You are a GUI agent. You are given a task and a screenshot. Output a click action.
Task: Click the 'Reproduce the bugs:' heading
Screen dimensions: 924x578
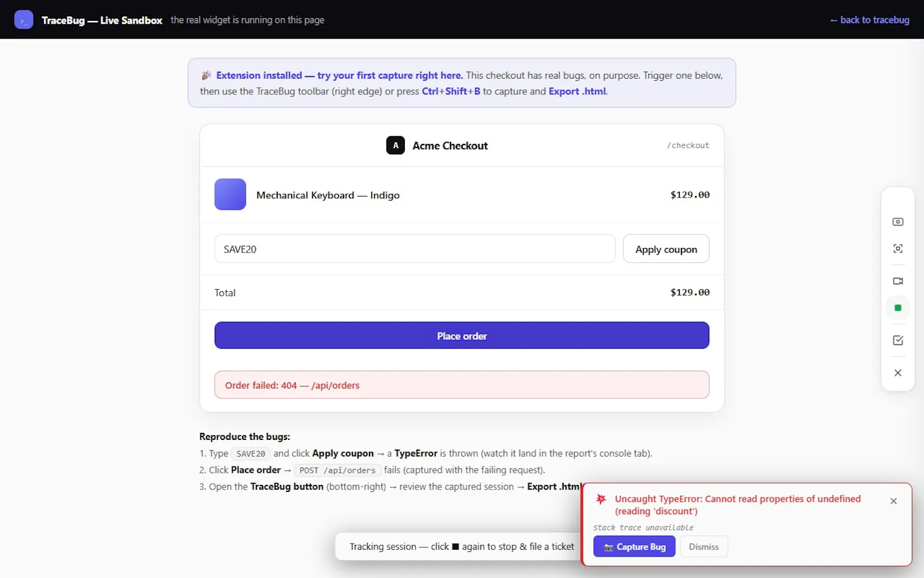point(245,437)
